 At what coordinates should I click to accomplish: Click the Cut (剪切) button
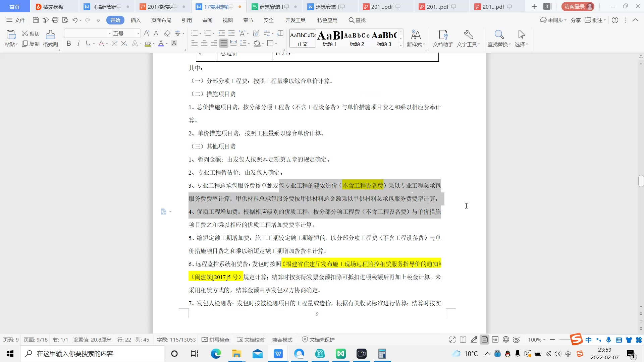point(31,34)
